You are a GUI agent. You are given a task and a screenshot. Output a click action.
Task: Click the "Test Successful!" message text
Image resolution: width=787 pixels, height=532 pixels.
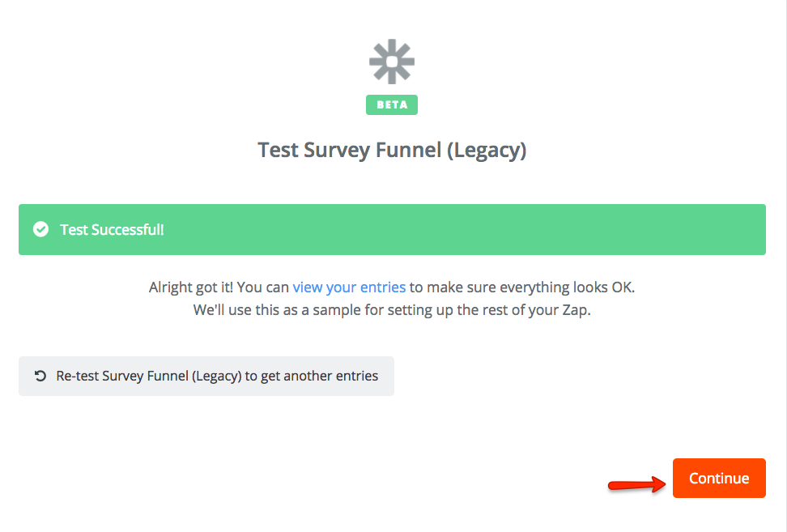[x=112, y=230]
